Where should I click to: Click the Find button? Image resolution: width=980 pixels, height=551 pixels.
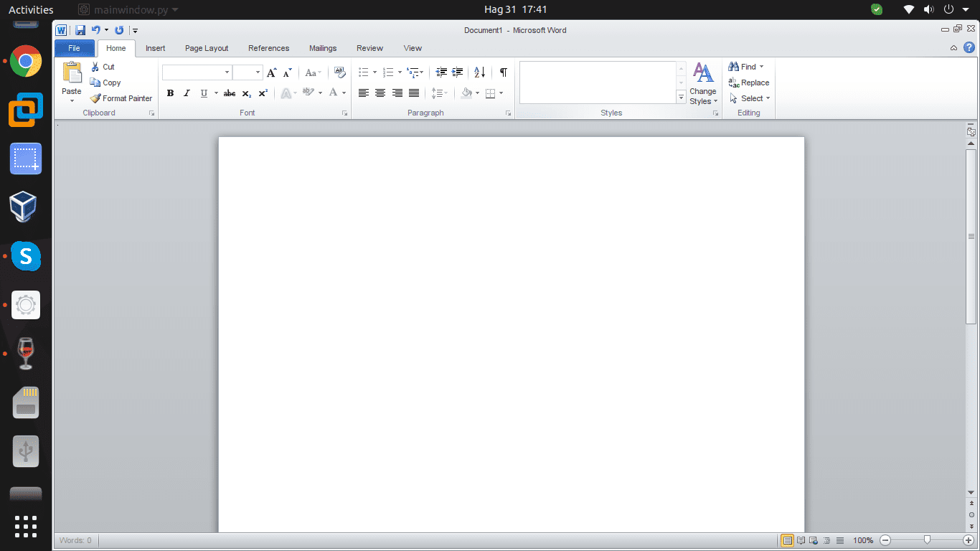[x=746, y=67]
